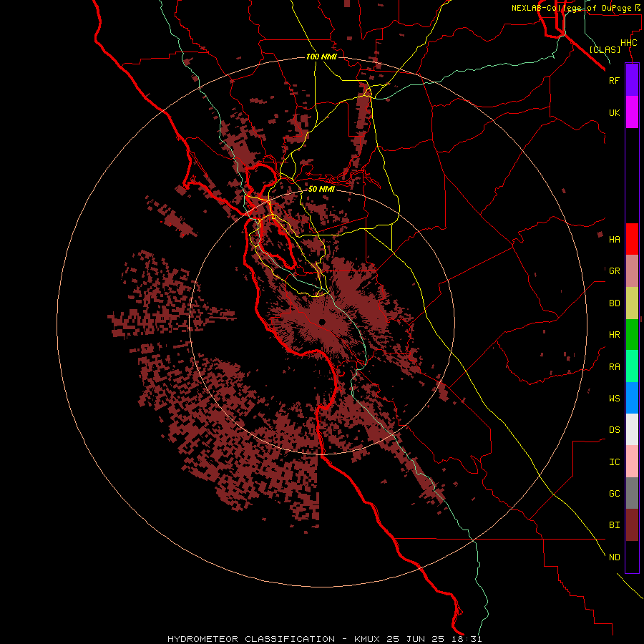Click the BD legend label
Image resolution: width=644 pixels, height=644 pixels.
click(614, 303)
